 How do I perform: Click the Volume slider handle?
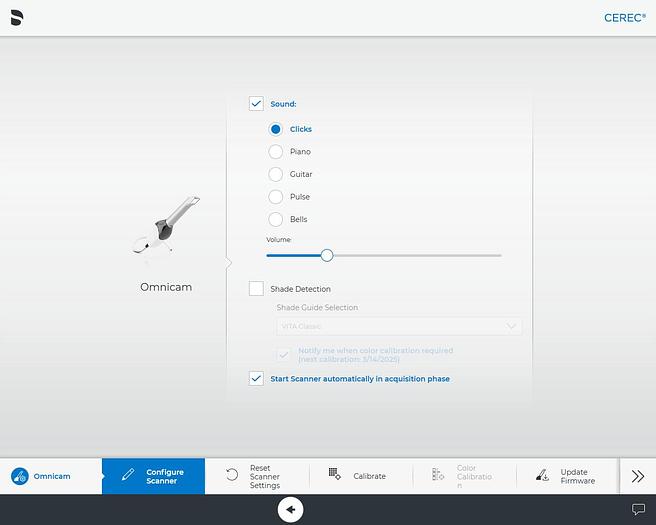[327, 255]
